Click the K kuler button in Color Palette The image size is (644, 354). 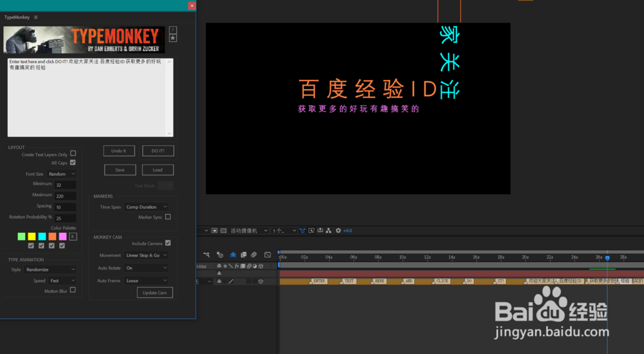(x=73, y=237)
